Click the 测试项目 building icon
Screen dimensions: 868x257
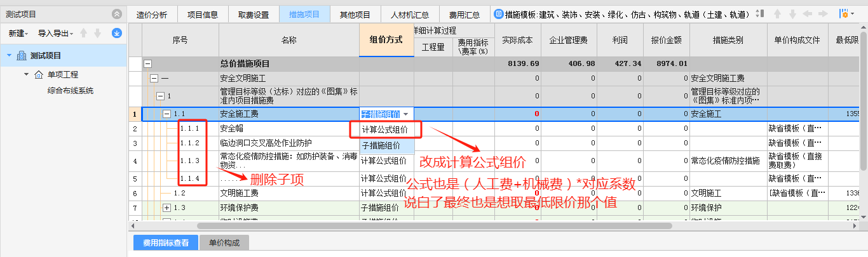[x=22, y=56]
